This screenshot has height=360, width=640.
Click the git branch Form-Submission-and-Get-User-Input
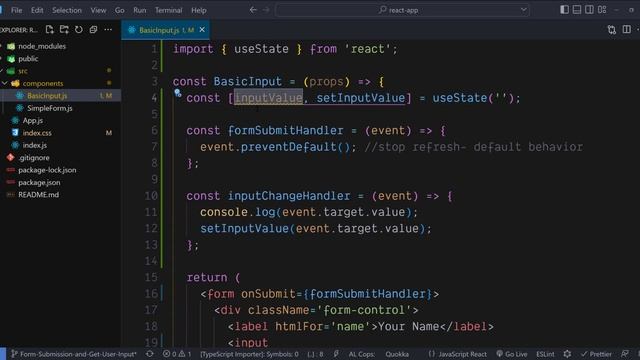click(73, 354)
